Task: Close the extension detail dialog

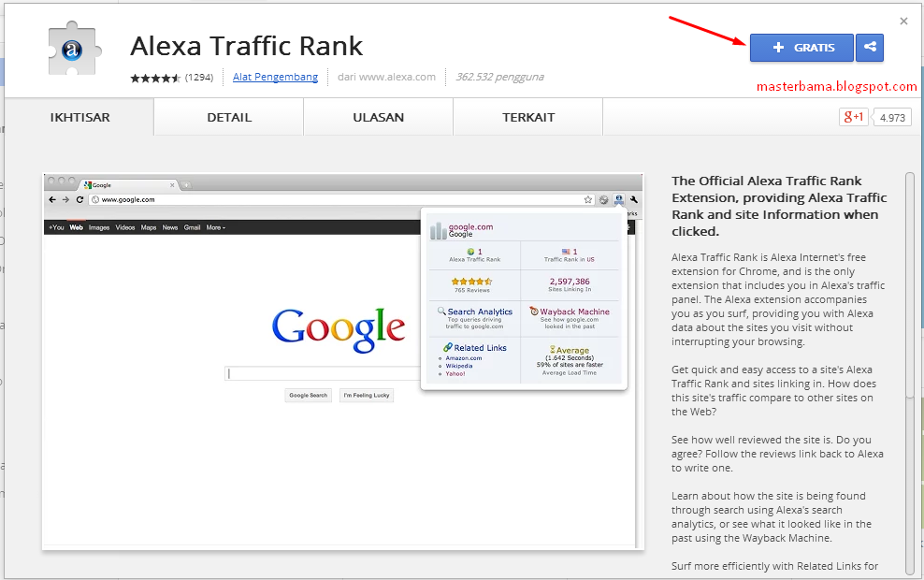Action: pos(903,22)
